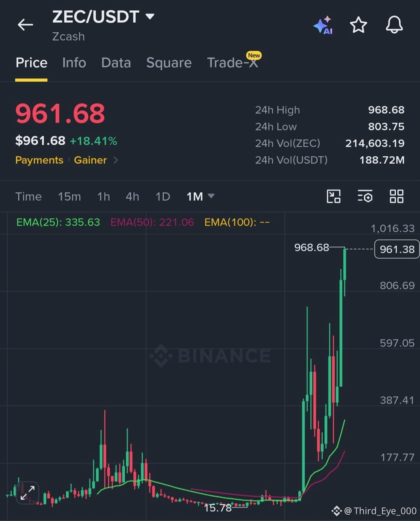Expand Payments Gainer tags chevron

tap(115, 160)
